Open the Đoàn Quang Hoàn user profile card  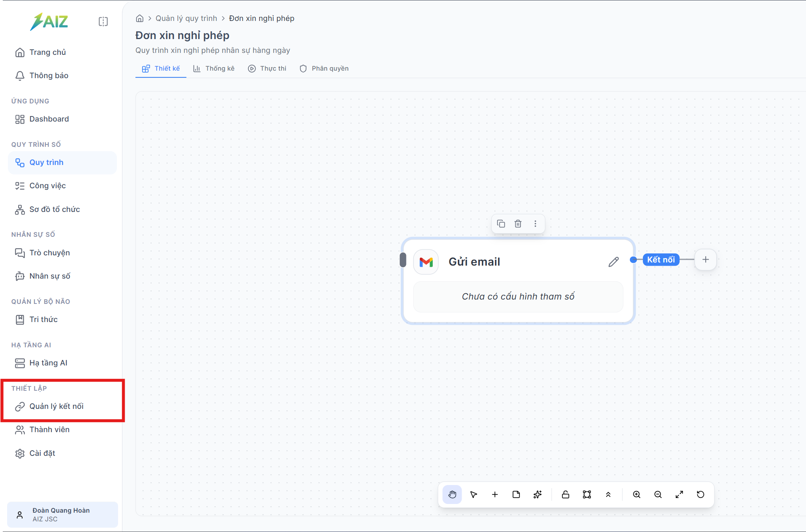point(62,515)
